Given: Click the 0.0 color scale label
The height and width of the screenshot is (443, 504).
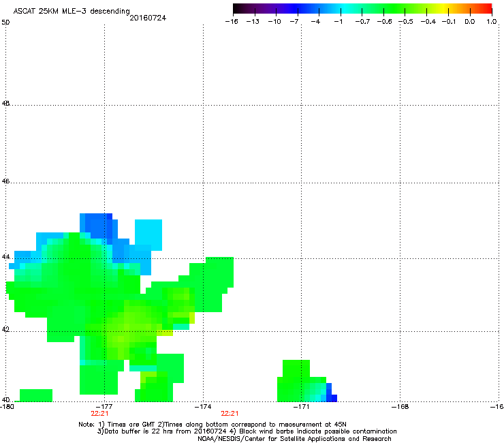Looking at the screenshot, I should (x=470, y=22).
